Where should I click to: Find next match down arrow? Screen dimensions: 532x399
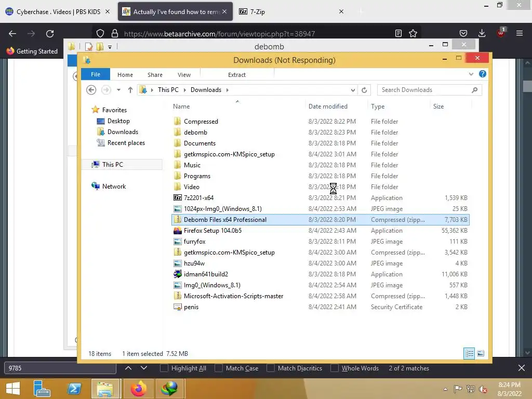pyautogui.click(x=144, y=368)
